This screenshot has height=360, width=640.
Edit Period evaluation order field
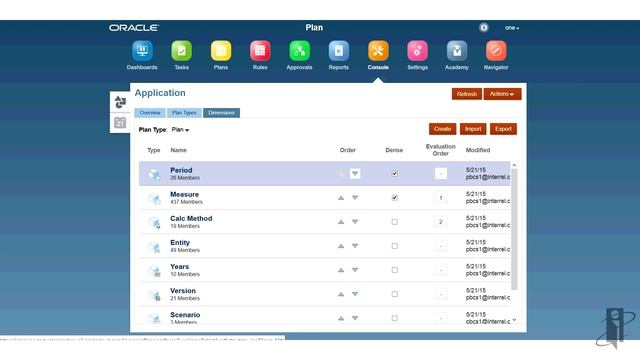(440, 173)
